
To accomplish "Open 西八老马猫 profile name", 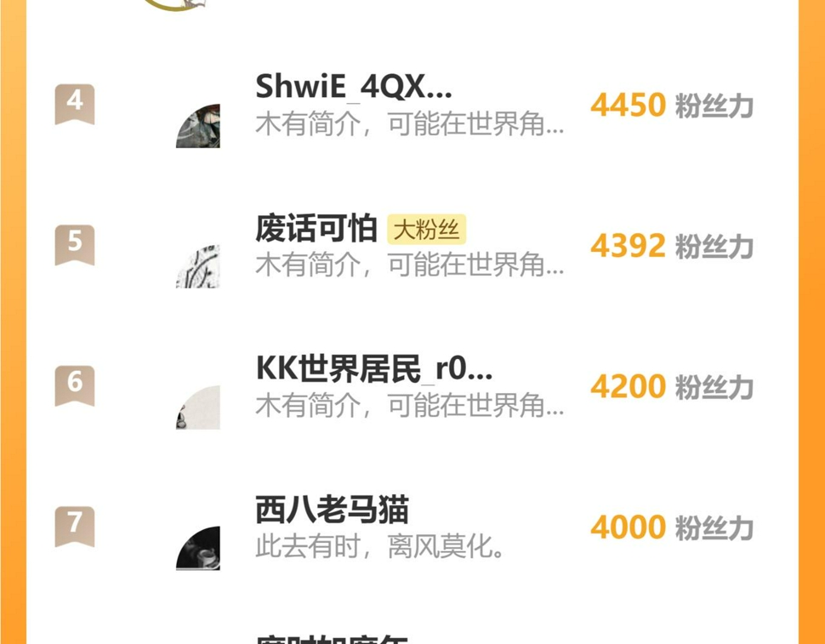I will (332, 510).
